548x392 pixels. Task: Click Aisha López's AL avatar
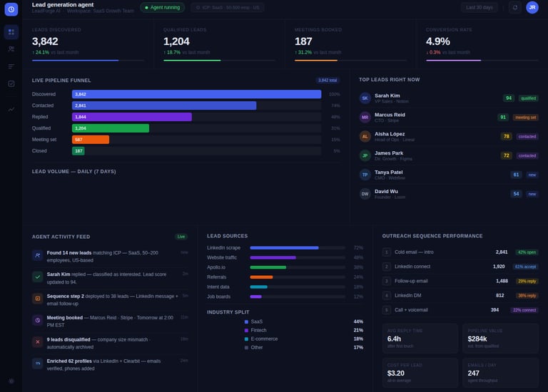pyautogui.click(x=365, y=136)
